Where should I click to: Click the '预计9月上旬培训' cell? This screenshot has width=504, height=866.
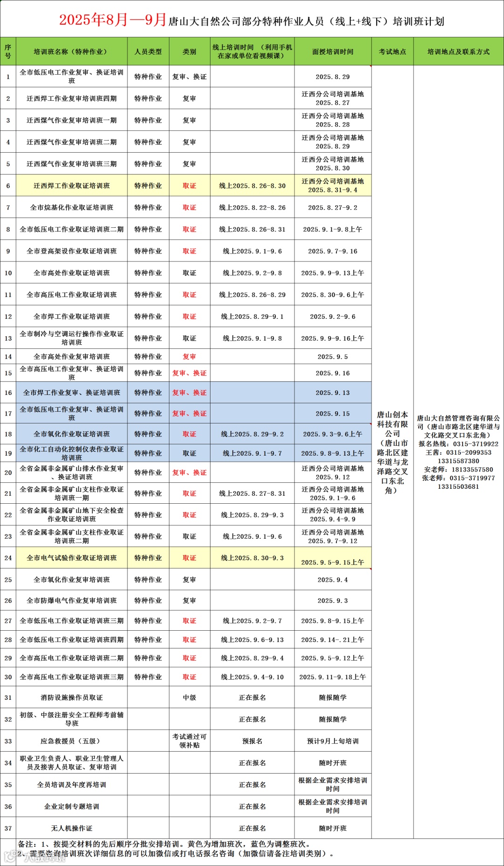click(333, 741)
